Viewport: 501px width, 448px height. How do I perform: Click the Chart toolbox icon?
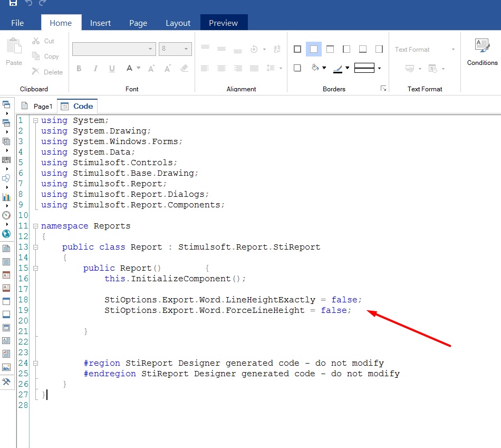(6, 197)
